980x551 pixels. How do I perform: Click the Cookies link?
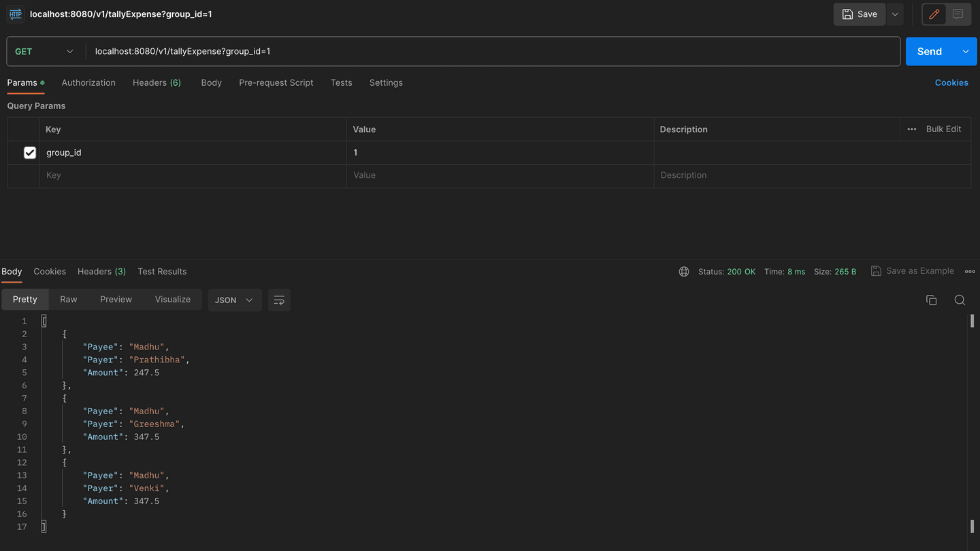click(x=951, y=82)
